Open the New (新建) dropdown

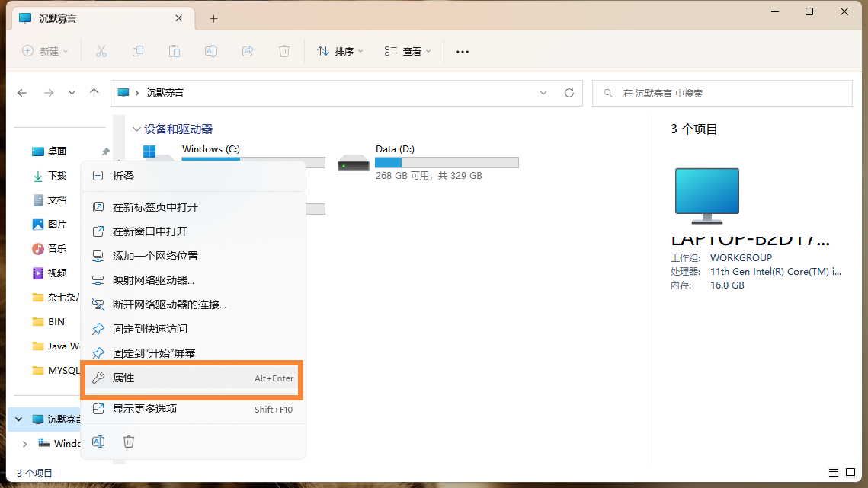[x=46, y=52]
